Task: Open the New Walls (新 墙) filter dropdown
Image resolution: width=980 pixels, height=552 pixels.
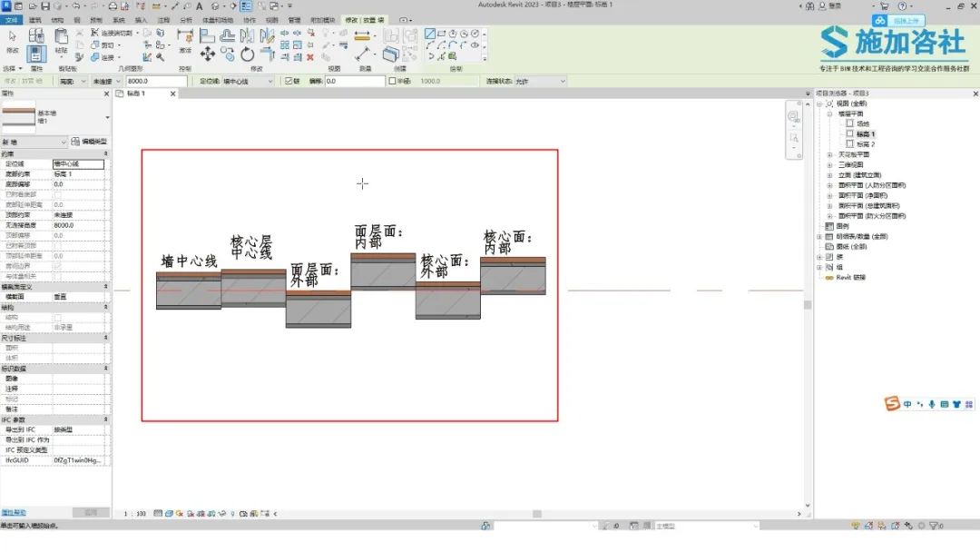Action: (34, 142)
